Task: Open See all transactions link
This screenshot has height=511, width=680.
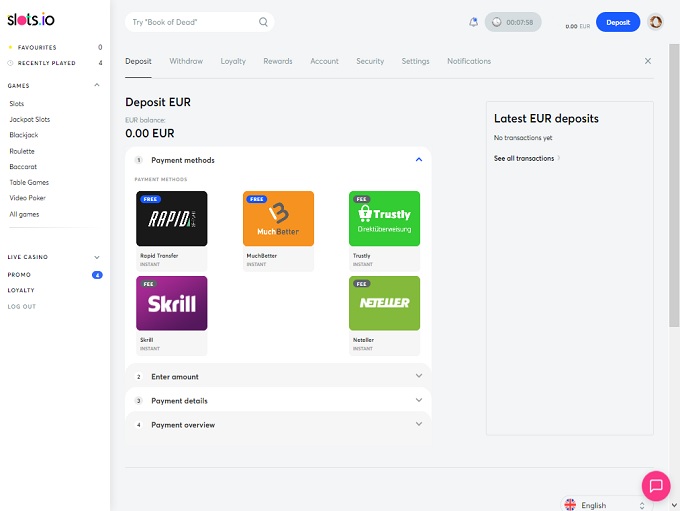Action: pyautogui.click(x=526, y=158)
